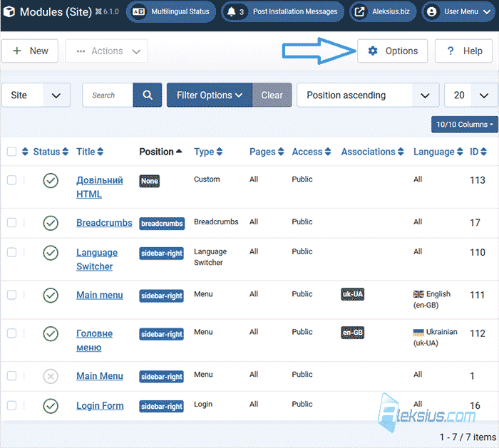The height and width of the screenshot is (448, 499).
Task: Click the Multilingual Status icon
Action: pyautogui.click(x=138, y=12)
